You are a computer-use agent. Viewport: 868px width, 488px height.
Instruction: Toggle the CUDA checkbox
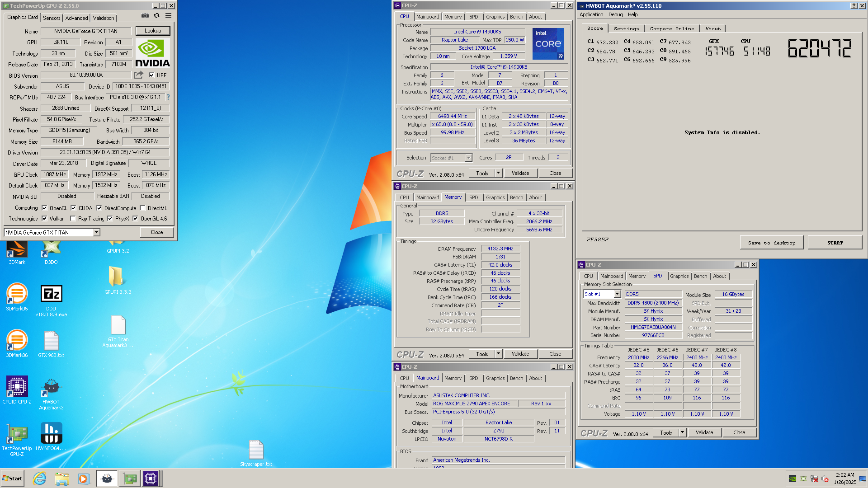pos(73,208)
